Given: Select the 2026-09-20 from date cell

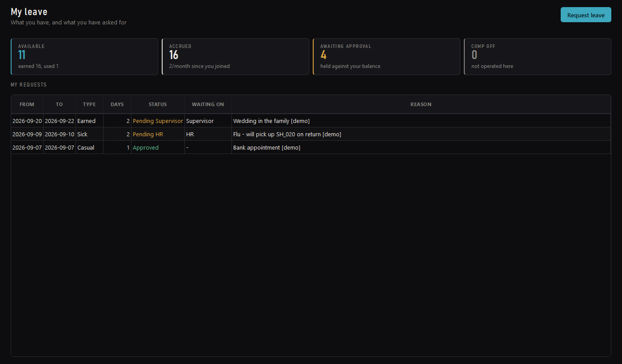Looking at the screenshot, I should [x=27, y=121].
